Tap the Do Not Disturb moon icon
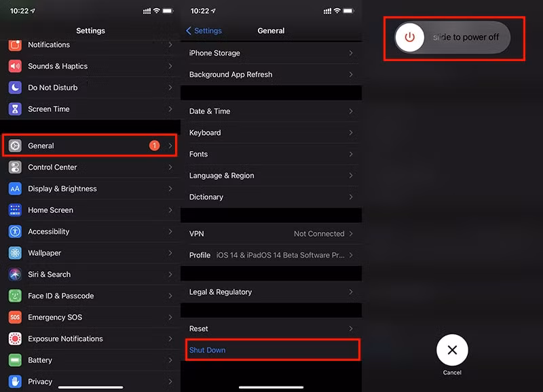This screenshot has width=543, height=392. click(15, 87)
